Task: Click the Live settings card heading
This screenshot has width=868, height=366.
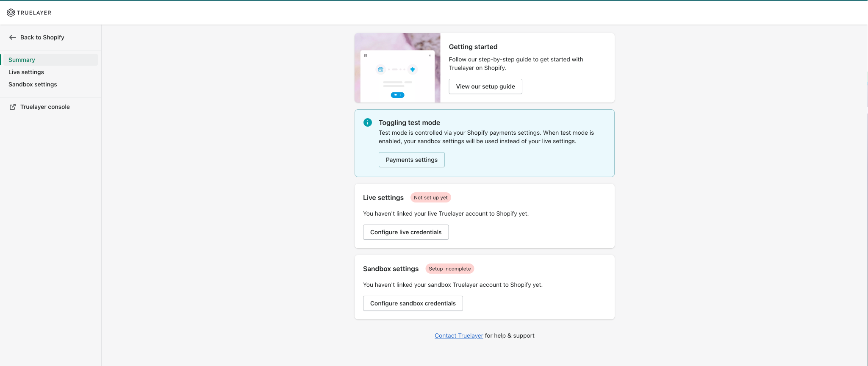Action: (x=383, y=197)
